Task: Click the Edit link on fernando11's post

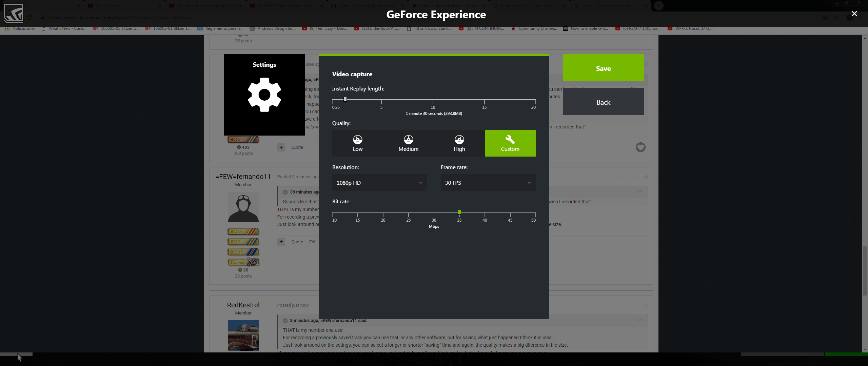Action: tap(313, 242)
